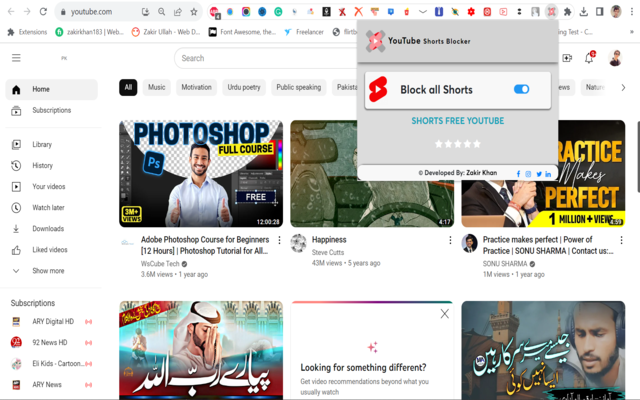This screenshot has height=400, width=640.
Task: Open ARY Digital HD subscription
Action: tap(51, 322)
